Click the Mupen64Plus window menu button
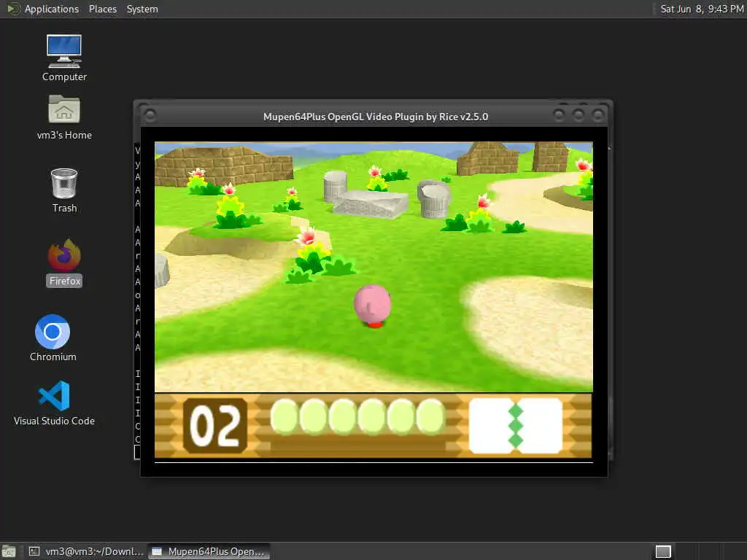Viewport: 747px width, 560px height. click(150, 115)
